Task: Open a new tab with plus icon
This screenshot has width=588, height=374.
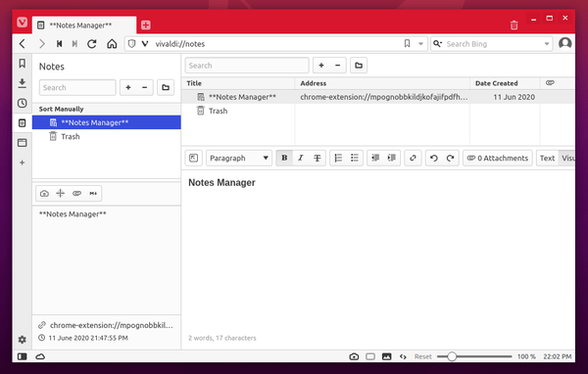Action: point(146,25)
